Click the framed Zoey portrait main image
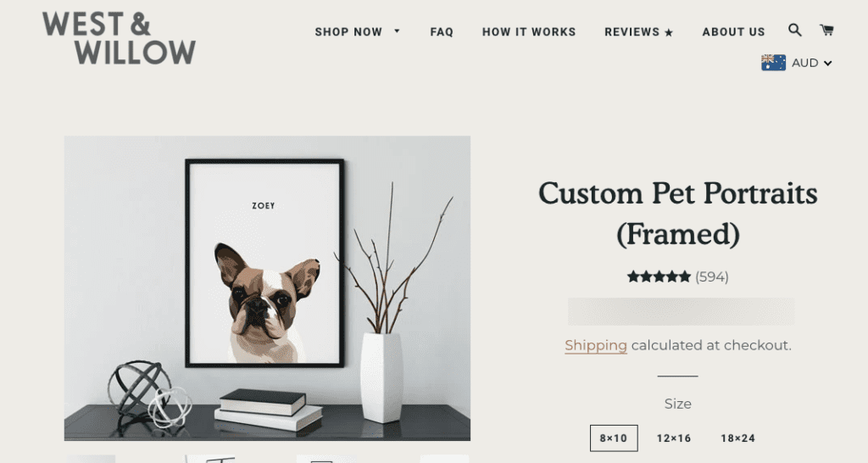Screen dimensions: 868x463 pyautogui.click(x=267, y=288)
